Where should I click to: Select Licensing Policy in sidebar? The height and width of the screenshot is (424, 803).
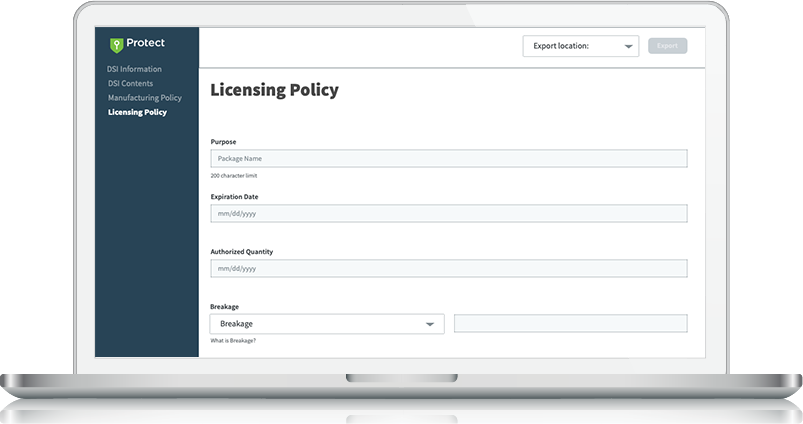coord(137,112)
